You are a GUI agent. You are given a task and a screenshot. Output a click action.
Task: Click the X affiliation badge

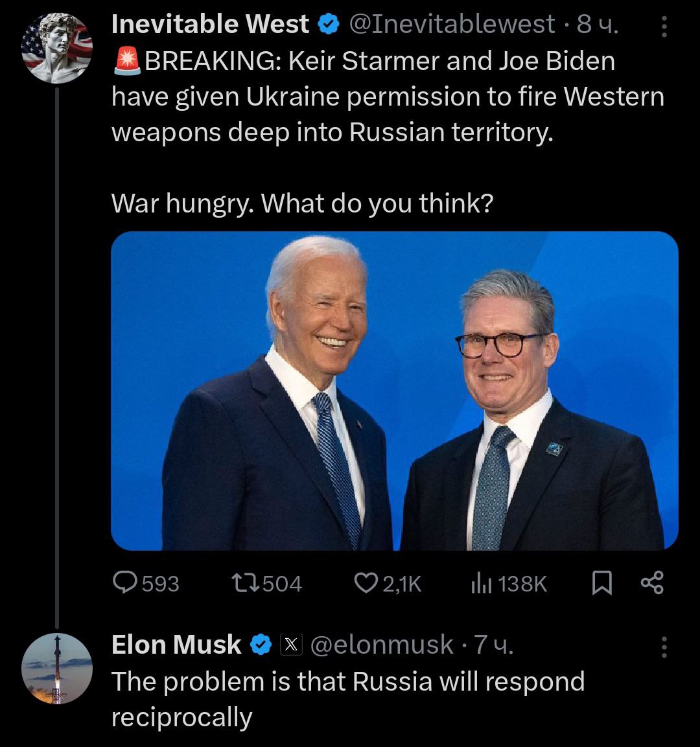pos(291,645)
